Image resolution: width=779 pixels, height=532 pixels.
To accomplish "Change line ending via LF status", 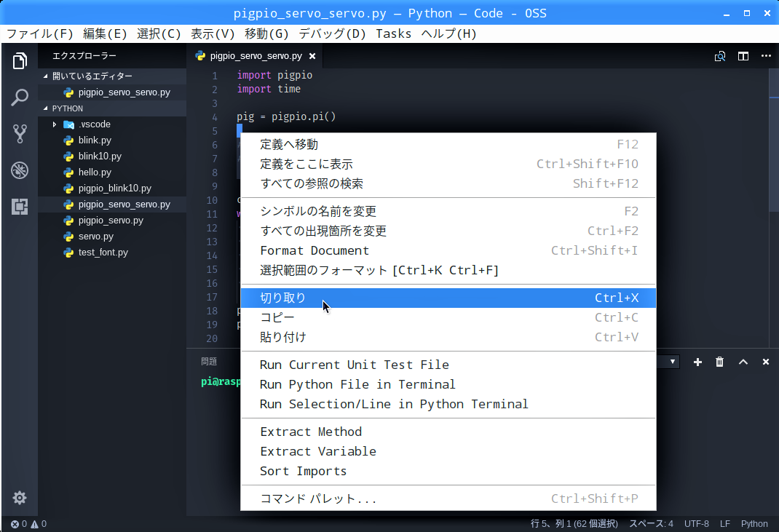I will tap(725, 524).
